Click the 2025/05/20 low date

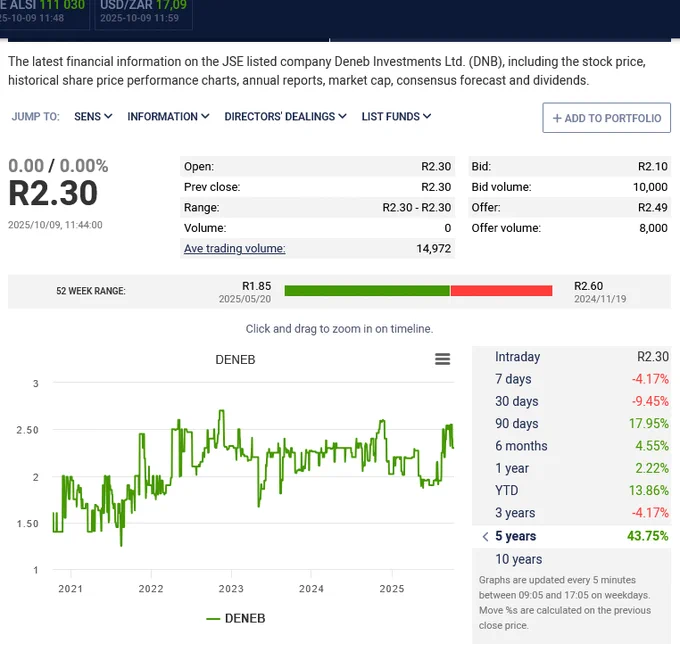pyautogui.click(x=245, y=299)
